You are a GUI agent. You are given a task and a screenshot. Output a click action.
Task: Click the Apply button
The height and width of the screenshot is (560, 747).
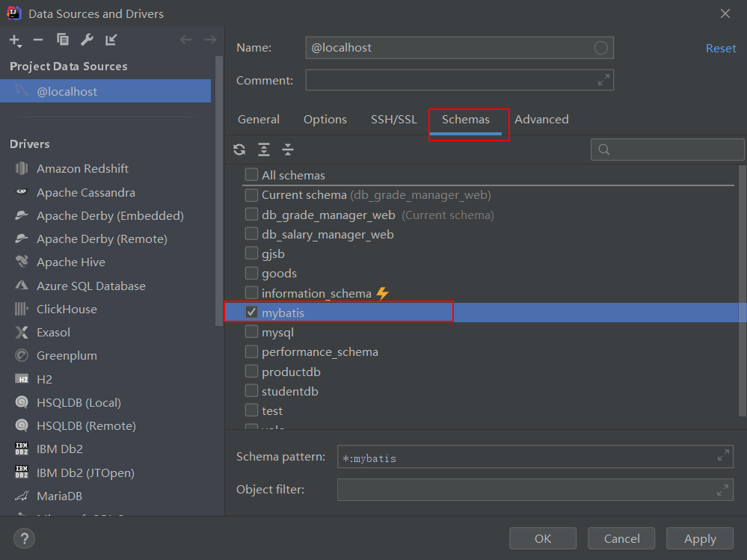(700, 538)
